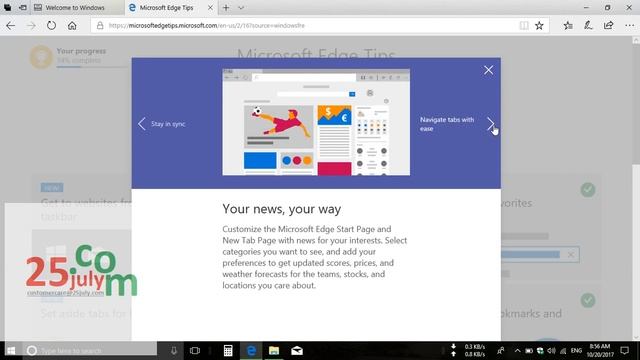This screenshot has height=360, width=640.
Task: Check battery status in tray
Action: point(529,351)
